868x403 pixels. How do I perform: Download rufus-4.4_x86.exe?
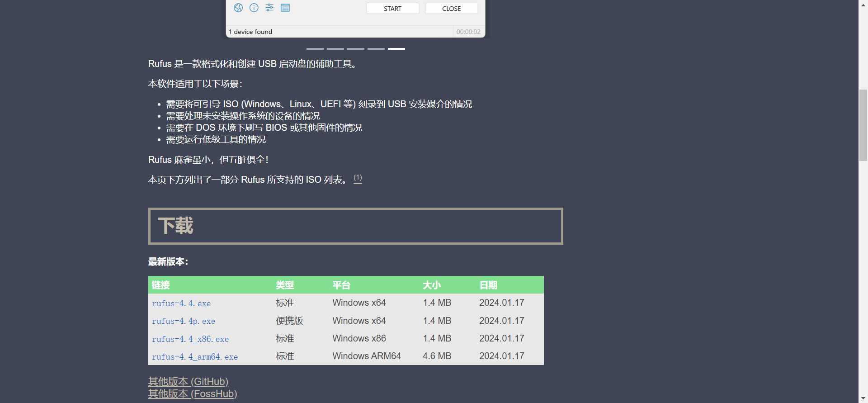pos(190,339)
